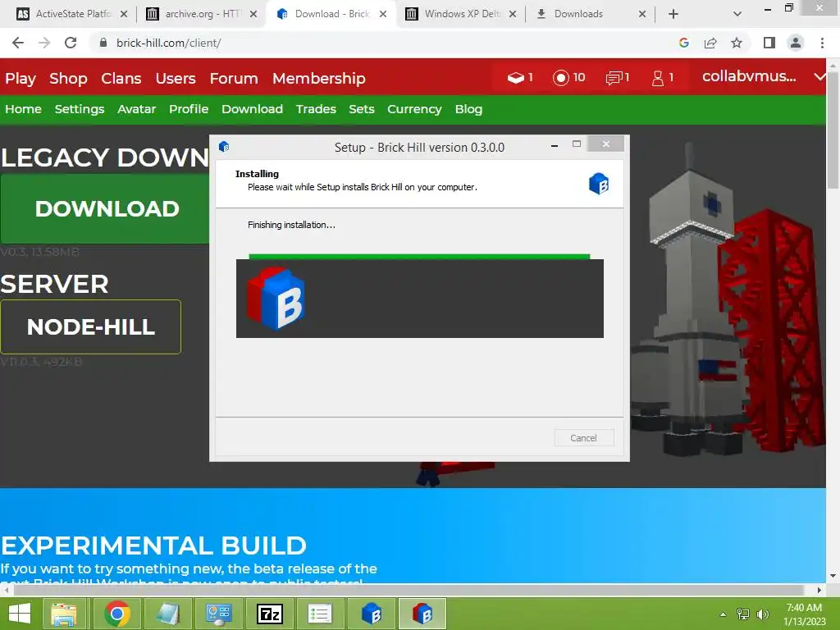The height and width of the screenshot is (630, 840).
Task: Open Settings in green navbar
Action: click(x=80, y=109)
